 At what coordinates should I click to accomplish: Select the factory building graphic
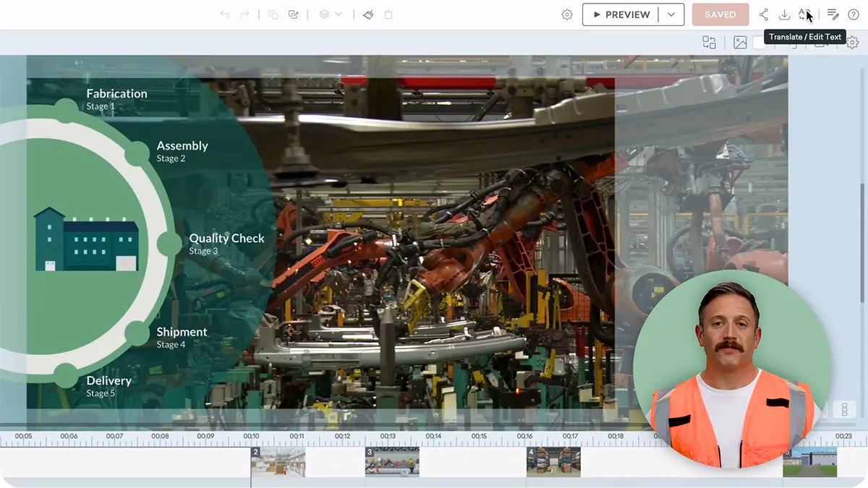tap(86, 239)
